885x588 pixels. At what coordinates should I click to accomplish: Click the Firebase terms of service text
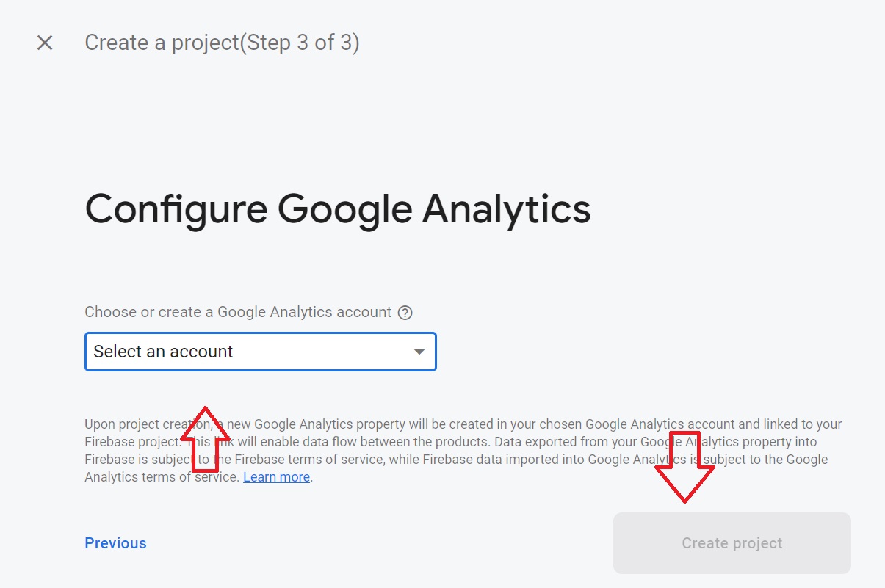(x=303, y=460)
